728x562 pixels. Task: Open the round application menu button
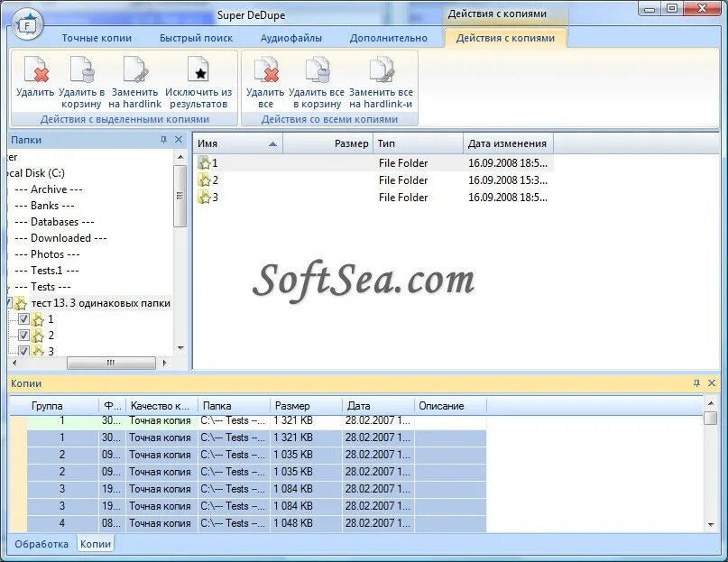tap(26, 24)
